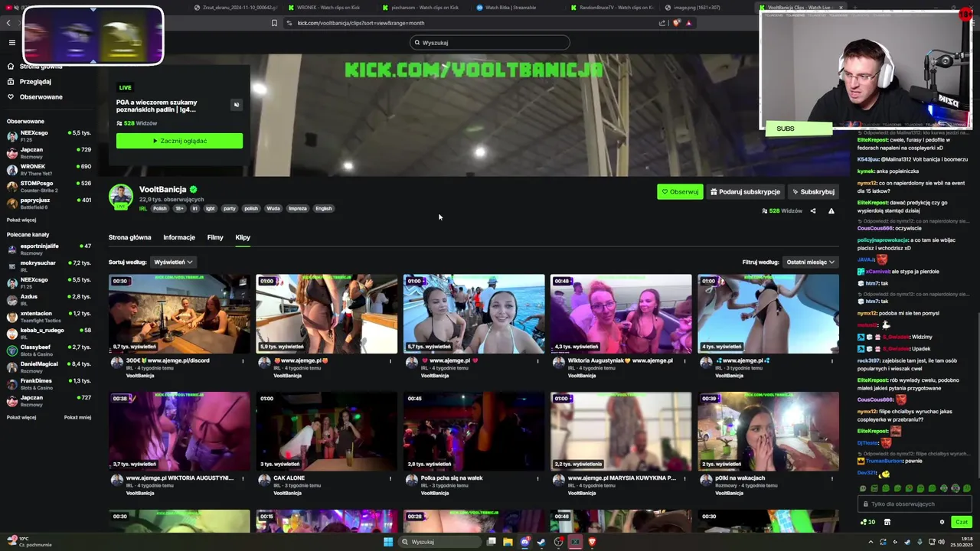980x551 pixels.
Task: Open chat settings gear icon
Action: pyautogui.click(x=942, y=522)
